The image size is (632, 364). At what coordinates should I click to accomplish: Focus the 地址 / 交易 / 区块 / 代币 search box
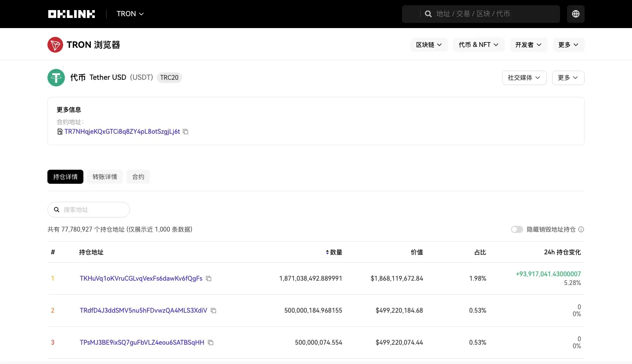tap(481, 14)
